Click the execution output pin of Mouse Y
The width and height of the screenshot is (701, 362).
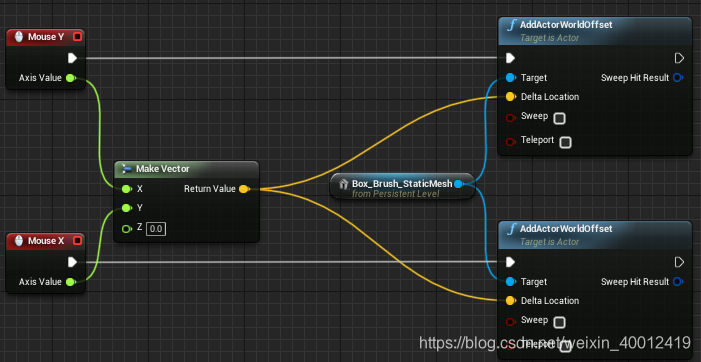pyautogui.click(x=72, y=58)
